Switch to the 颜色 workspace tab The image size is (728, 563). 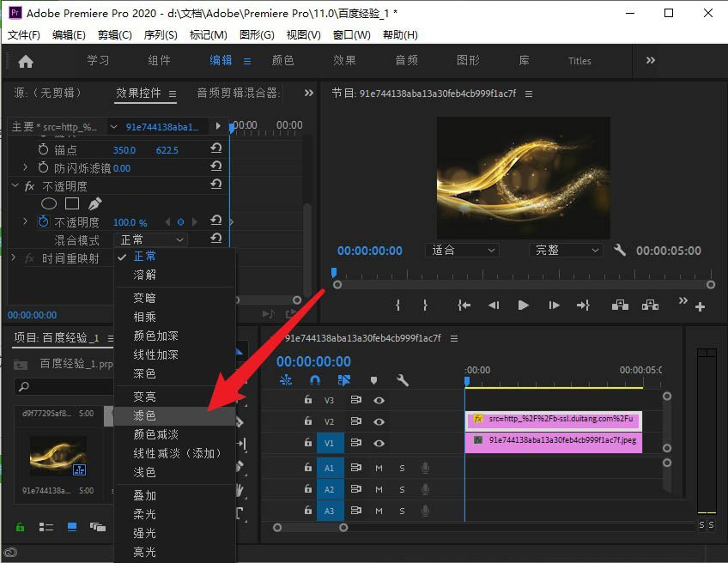[282, 61]
